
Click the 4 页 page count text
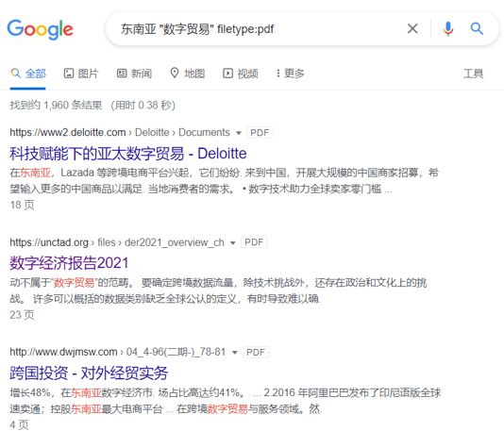click(x=19, y=424)
